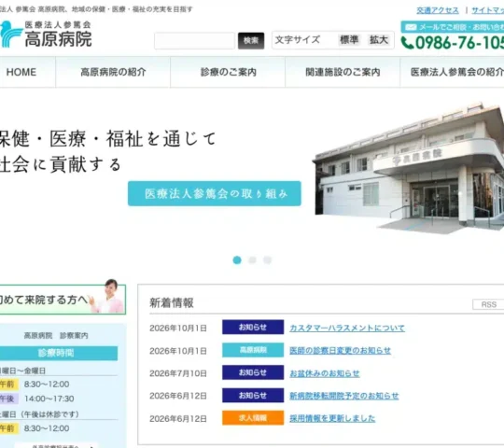Click the 高原病院 category tag
The image size is (504, 448).
[253, 350]
